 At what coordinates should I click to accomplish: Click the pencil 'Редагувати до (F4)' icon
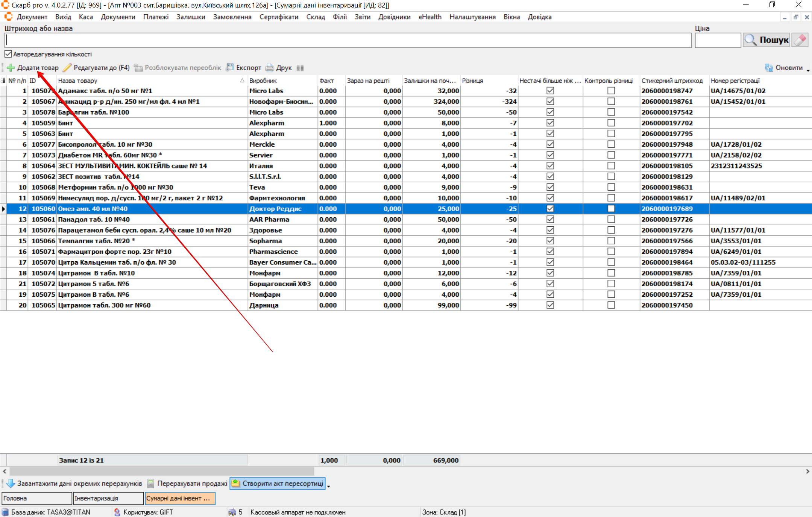click(67, 68)
